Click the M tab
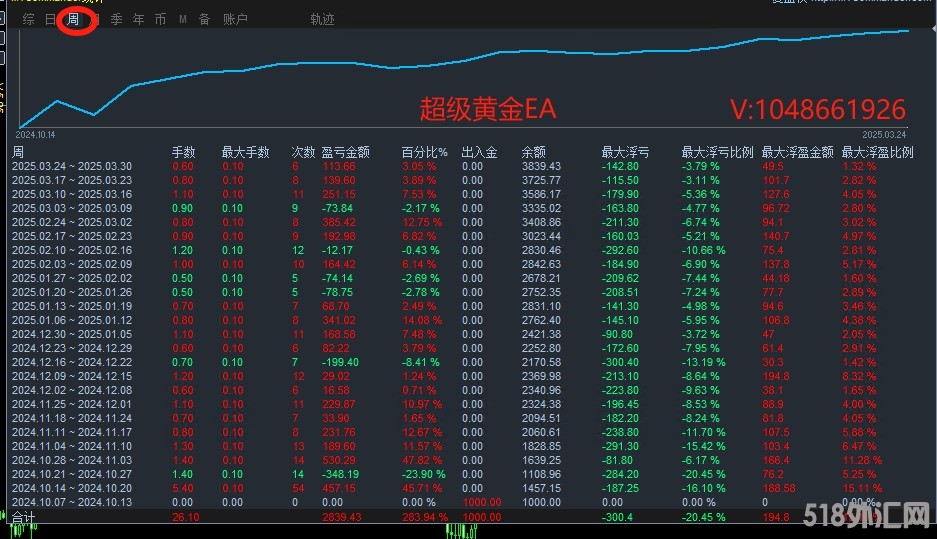The image size is (937, 539). (183, 19)
